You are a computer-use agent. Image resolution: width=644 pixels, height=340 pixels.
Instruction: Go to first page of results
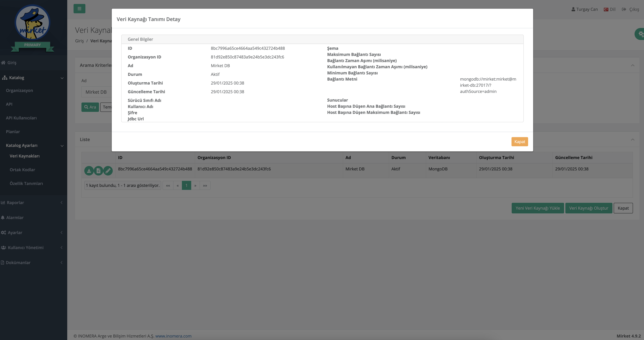168,185
